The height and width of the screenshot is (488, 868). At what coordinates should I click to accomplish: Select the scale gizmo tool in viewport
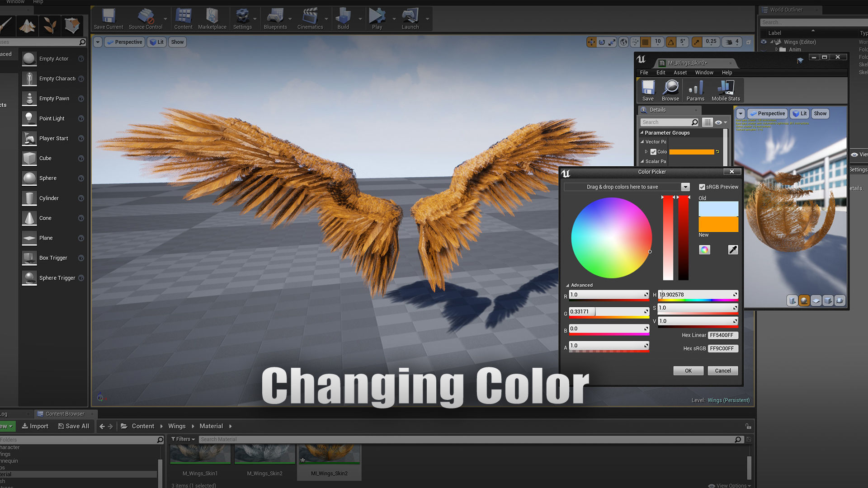[612, 42]
